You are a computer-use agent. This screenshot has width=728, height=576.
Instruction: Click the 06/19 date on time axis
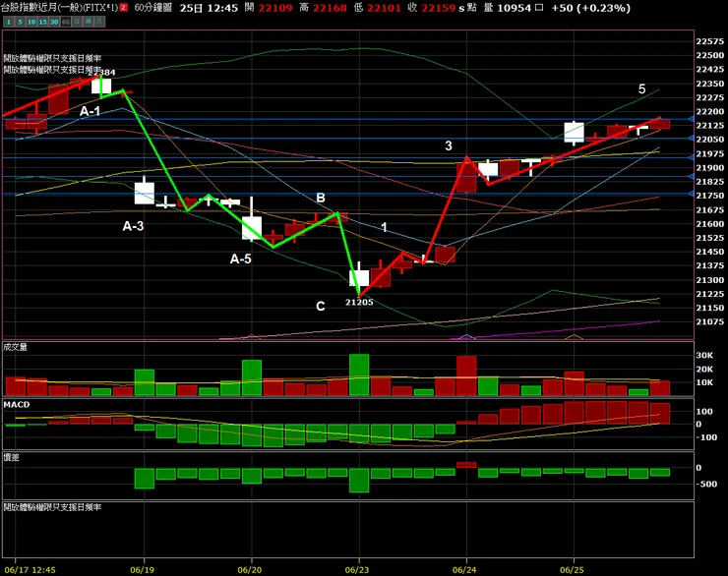142,569
